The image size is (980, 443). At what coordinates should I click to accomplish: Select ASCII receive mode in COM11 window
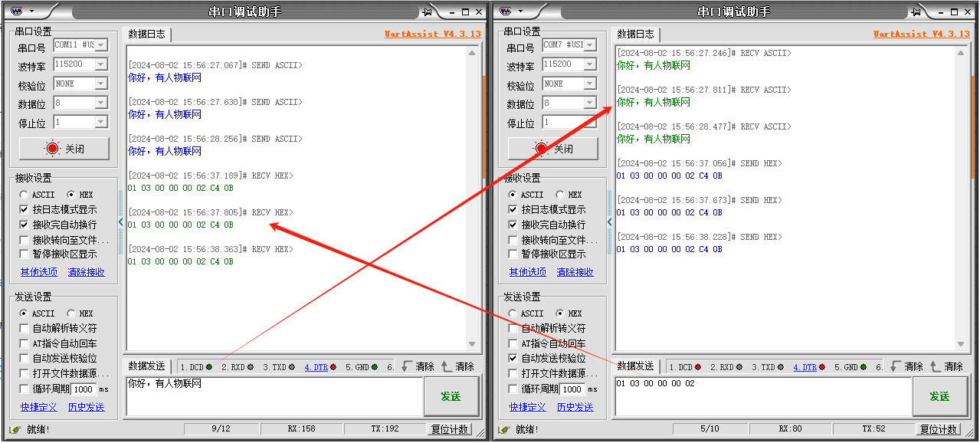24,195
